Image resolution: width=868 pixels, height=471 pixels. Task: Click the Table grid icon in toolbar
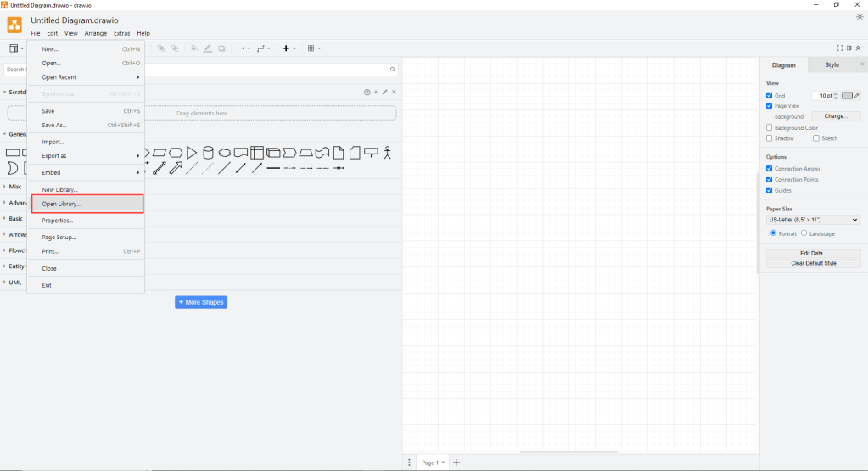[311, 48]
